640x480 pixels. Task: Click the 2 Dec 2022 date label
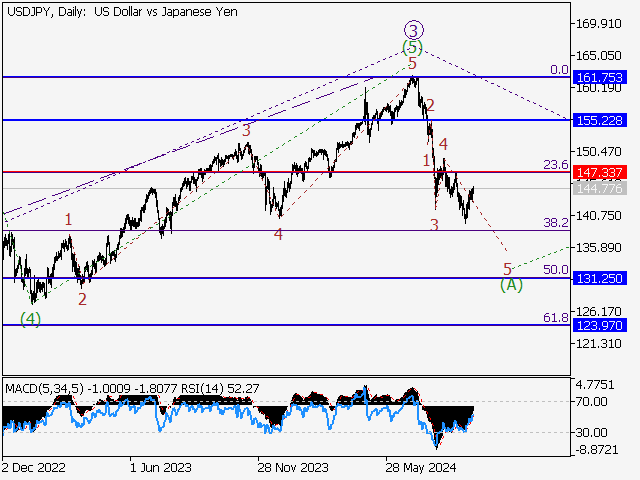(33, 467)
